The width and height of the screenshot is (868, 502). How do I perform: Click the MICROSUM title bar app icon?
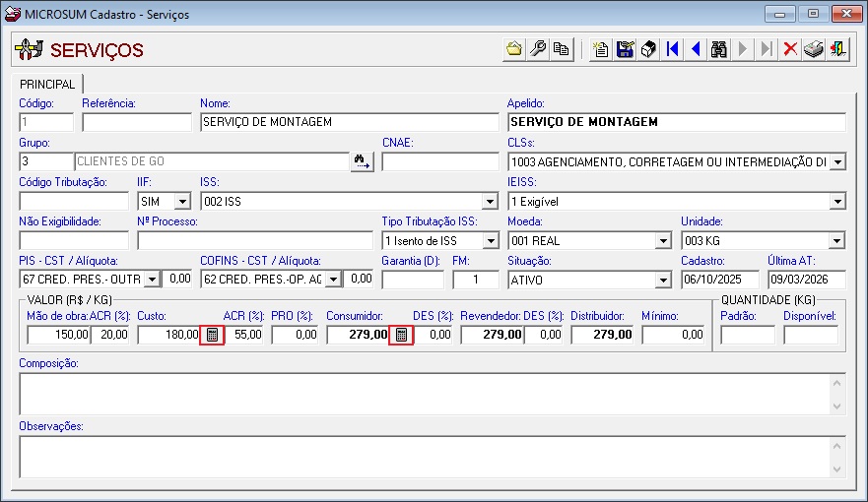pyautogui.click(x=12, y=14)
